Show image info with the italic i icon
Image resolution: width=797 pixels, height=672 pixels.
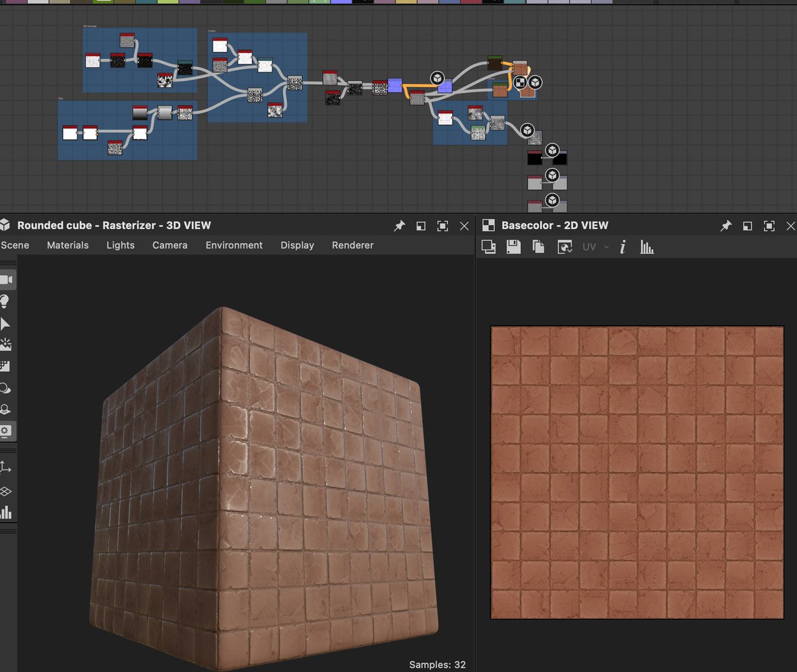point(622,247)
